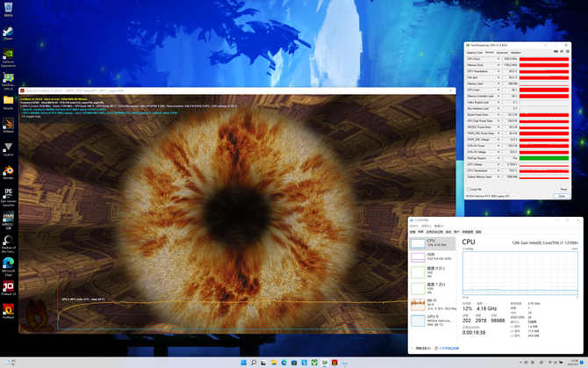This screenshot has height=368, width=588.
Task: Open the GeForce Experience desktop icon
Action: 8,55
